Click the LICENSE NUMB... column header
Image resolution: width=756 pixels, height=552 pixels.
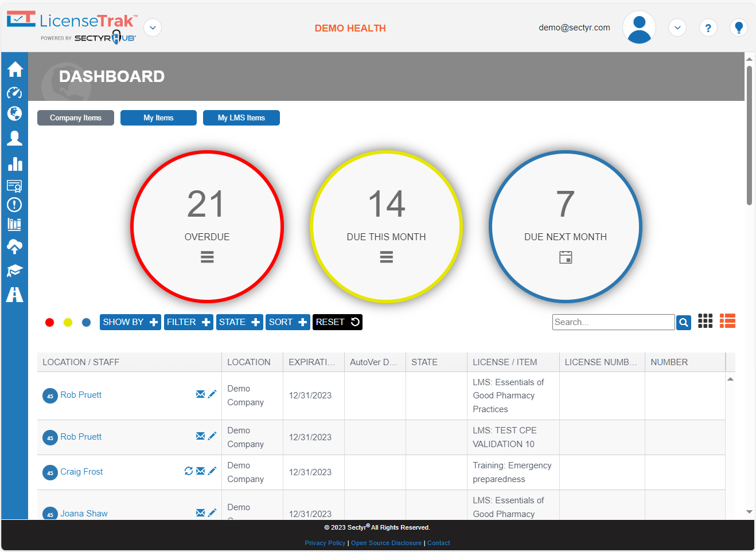tap(602, 362)
